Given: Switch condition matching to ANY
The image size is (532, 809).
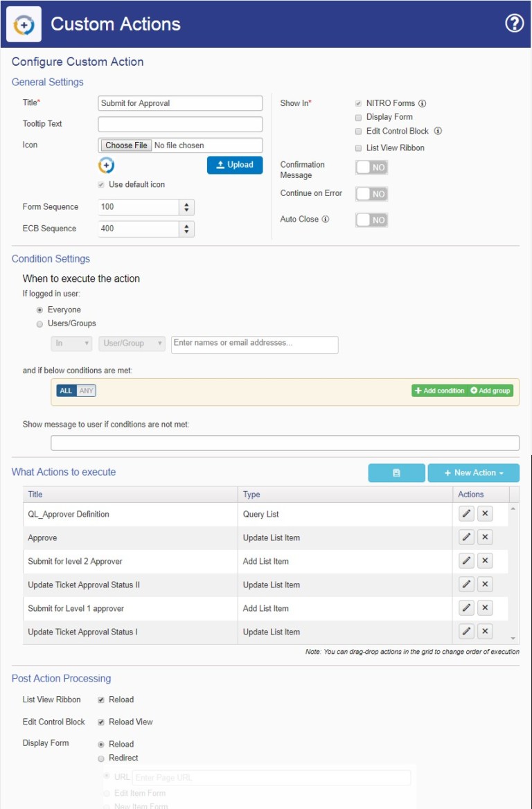Looking at the screenshot, I should click(x=87, y=390).
